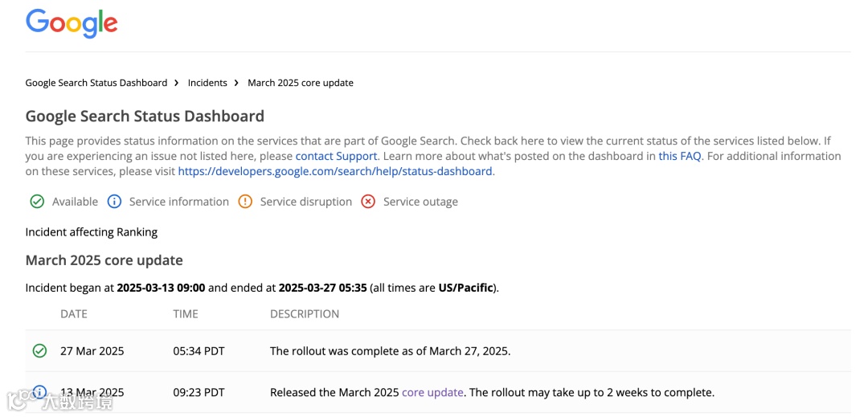Open the core update link in description
Image resolution: width=868 pixels, height=417 pixels.
[x=432, y=393]
